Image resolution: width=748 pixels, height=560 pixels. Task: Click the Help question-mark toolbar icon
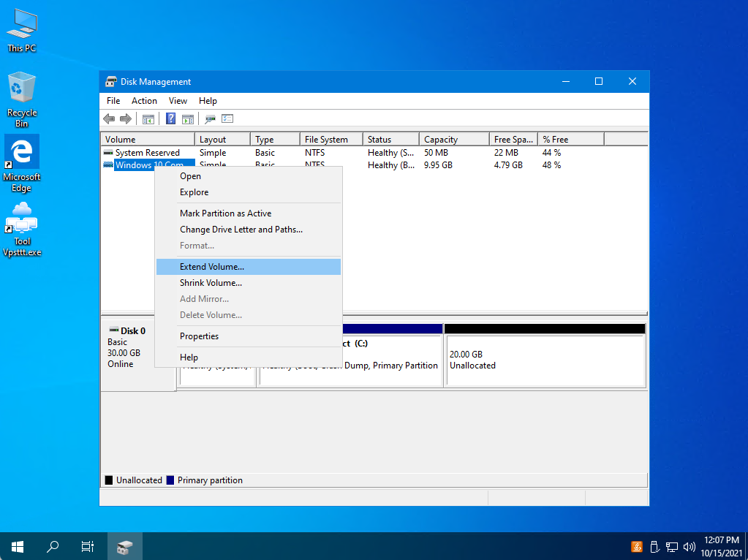[170, 118]
